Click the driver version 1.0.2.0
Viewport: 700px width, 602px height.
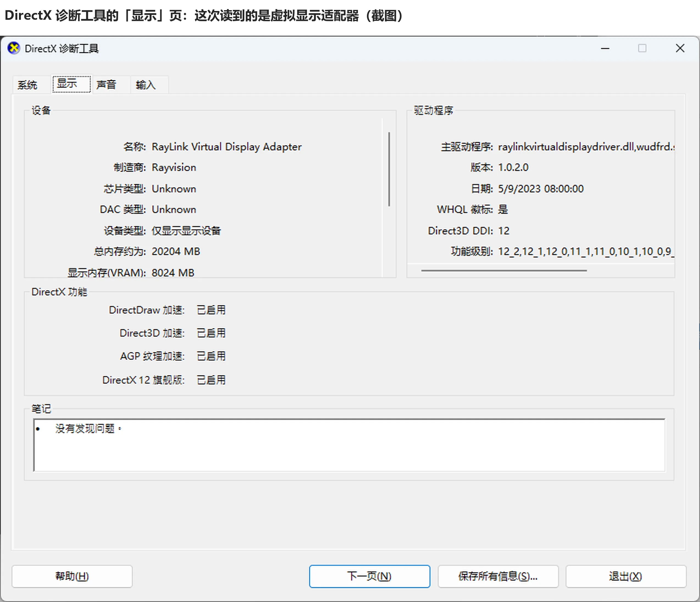coord(513,168)
